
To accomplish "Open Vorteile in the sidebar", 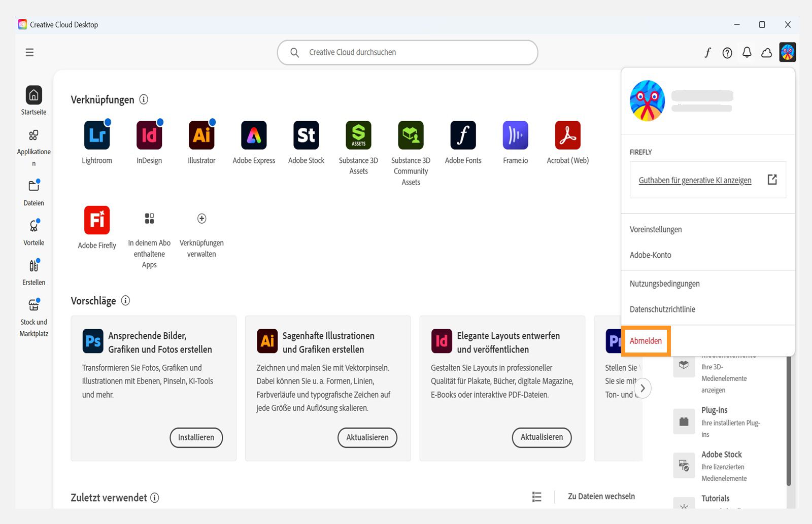I will pos(33,232).
